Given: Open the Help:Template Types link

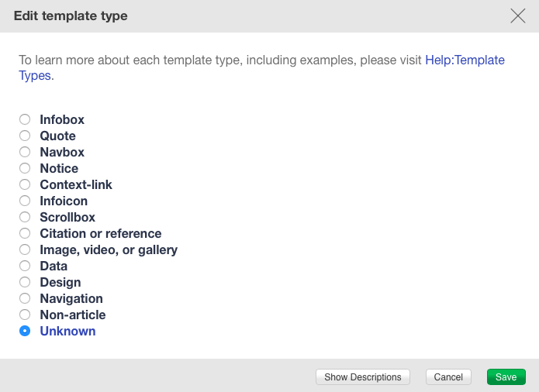Looking at the screenshot, I should (x=465, y=60).
